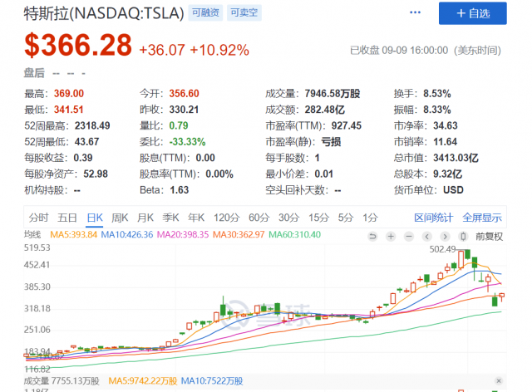Open 区间统计 range statistics
The image size is (532, 392).
point(433,218)
